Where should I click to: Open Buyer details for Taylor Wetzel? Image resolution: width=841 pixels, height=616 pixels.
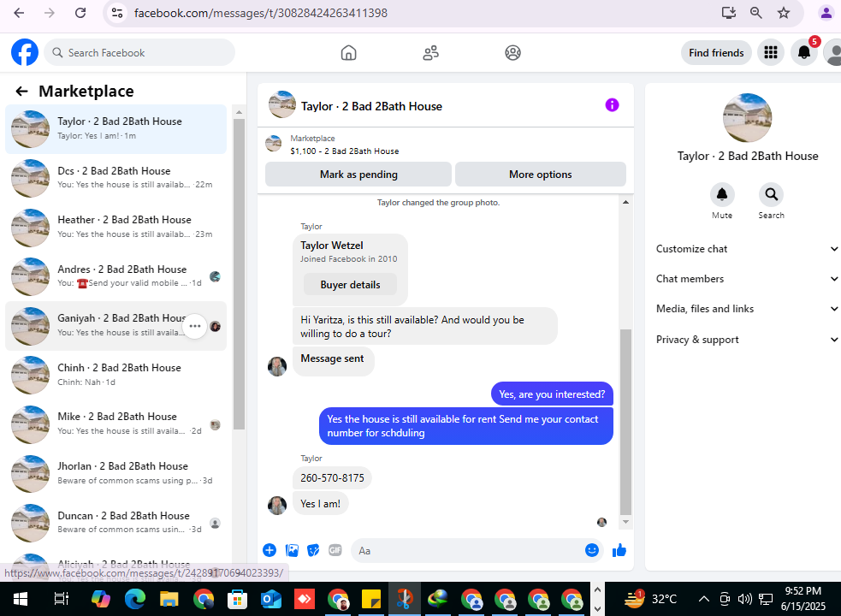[350, 285]
